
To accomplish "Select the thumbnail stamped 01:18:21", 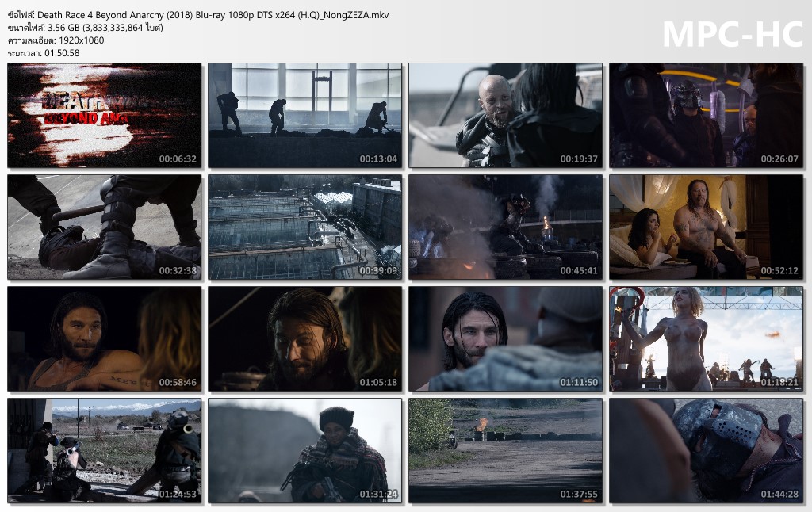I will [707, 339].
